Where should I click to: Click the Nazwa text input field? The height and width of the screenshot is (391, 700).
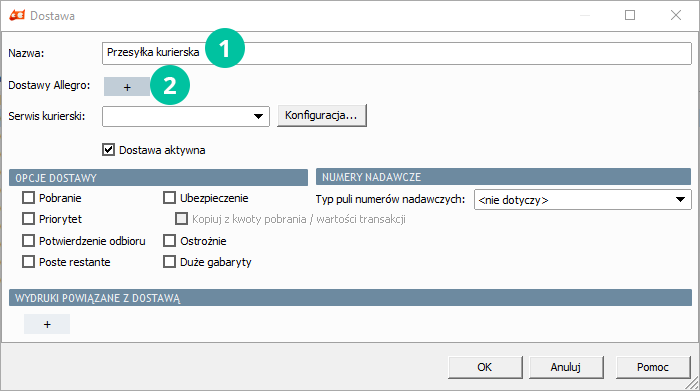pos(396,53)
